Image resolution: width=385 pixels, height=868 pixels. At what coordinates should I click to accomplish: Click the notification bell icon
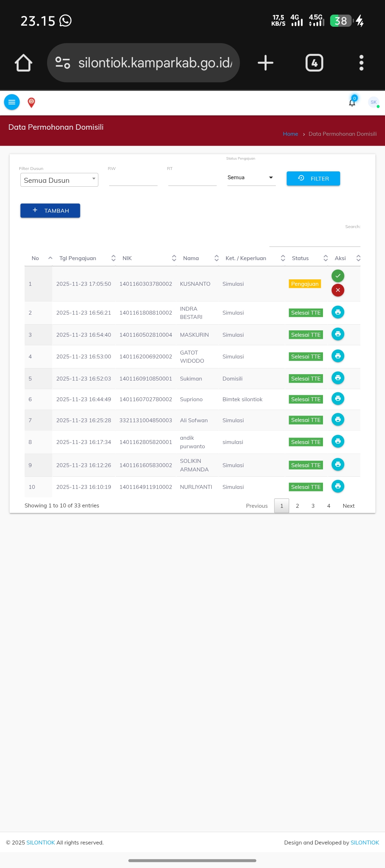(x=352, y=103)
